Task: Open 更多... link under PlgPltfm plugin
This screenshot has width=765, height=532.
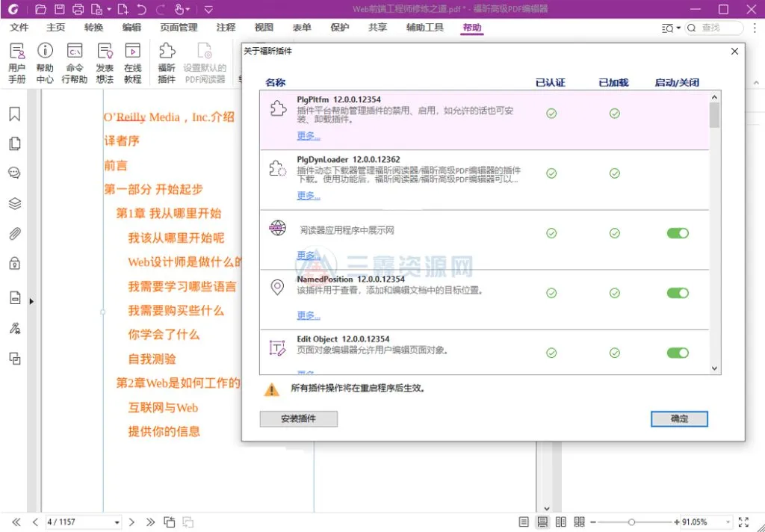Action: tap(309, 135)
